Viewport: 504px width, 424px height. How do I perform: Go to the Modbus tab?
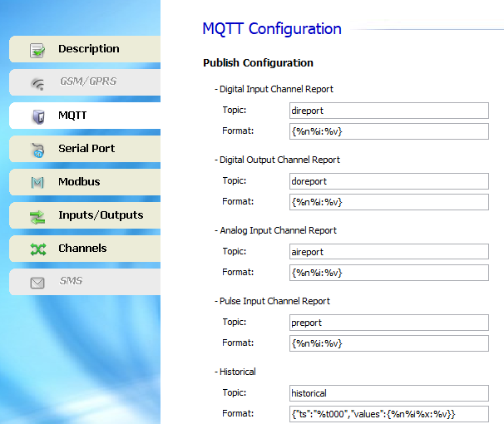(x=85, y=182)
